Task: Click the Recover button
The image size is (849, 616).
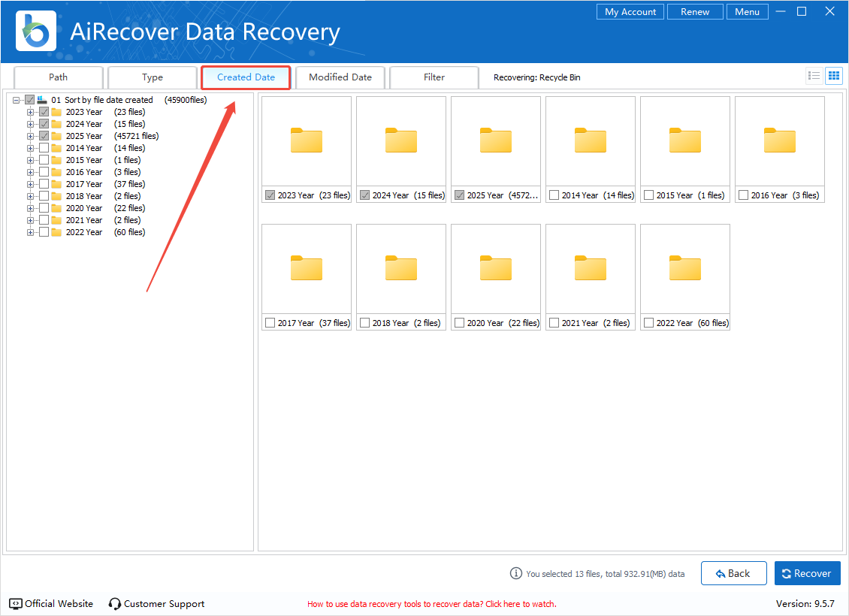Action: point(807,573)
